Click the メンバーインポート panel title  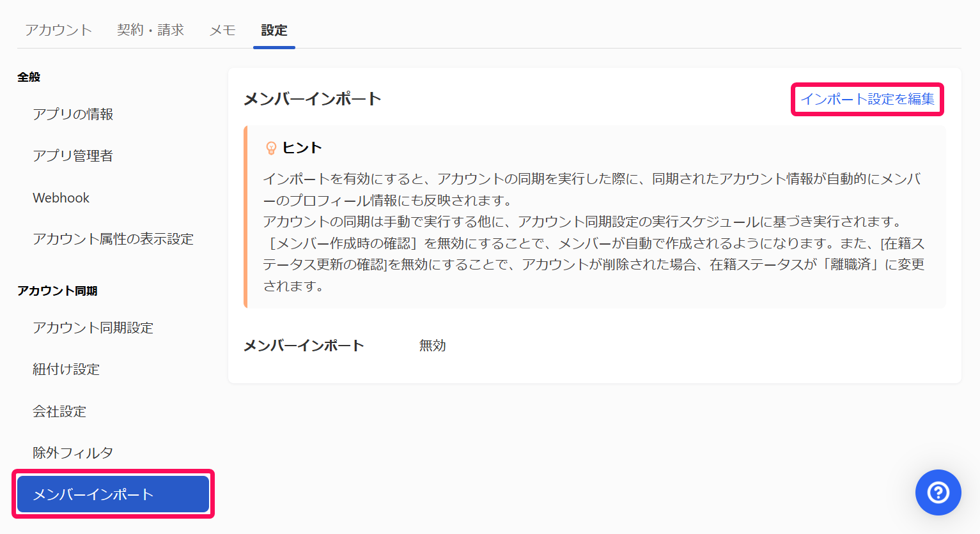313,99
